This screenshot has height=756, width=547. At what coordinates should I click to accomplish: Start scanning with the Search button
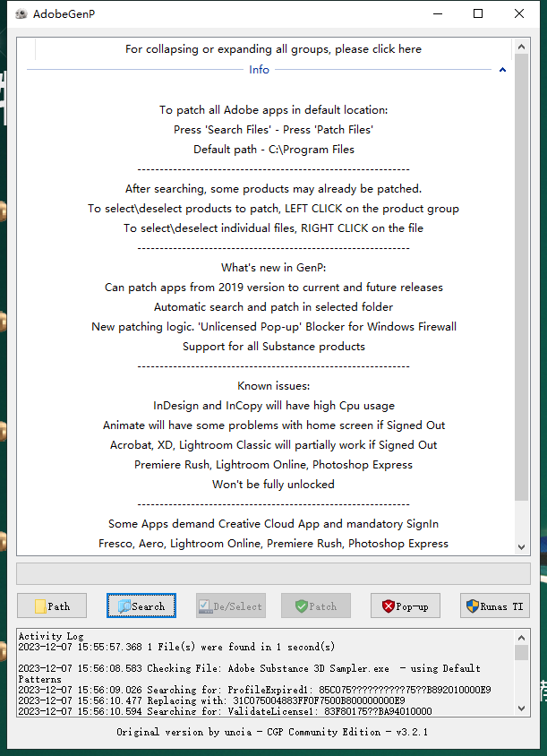point(141,606)
